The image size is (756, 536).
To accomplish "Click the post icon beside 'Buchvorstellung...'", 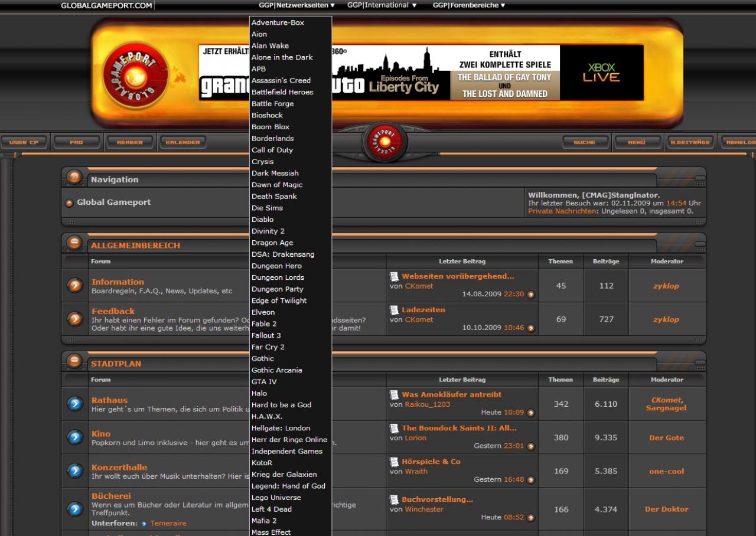I will 394,499.
